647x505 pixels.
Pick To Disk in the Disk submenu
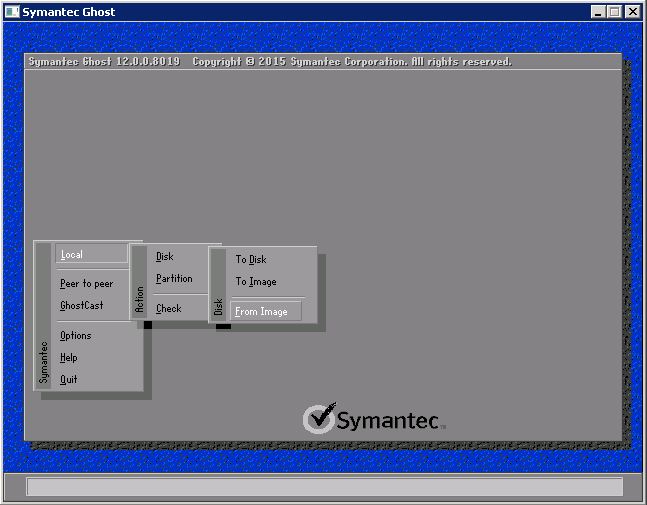(251, 260)
